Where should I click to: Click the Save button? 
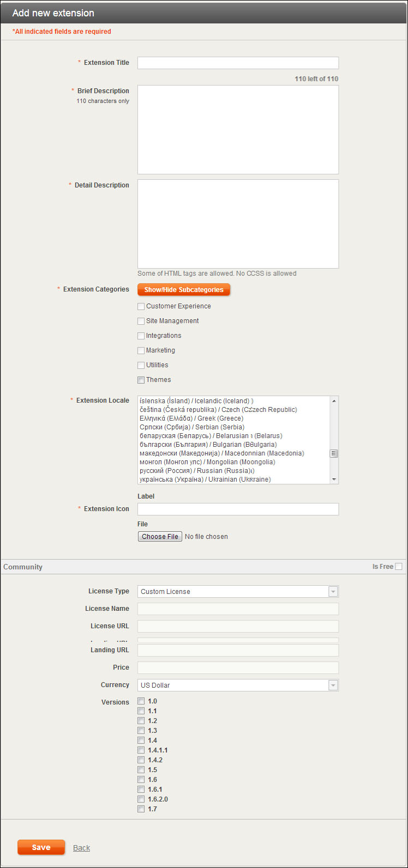click(41, 847)
